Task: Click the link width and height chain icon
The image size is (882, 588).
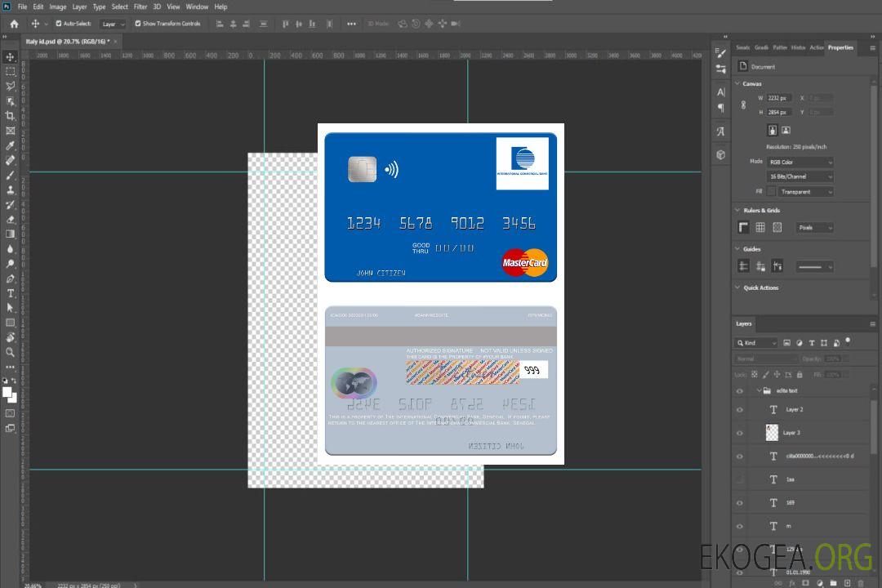Action: click(x=743, y=105)
